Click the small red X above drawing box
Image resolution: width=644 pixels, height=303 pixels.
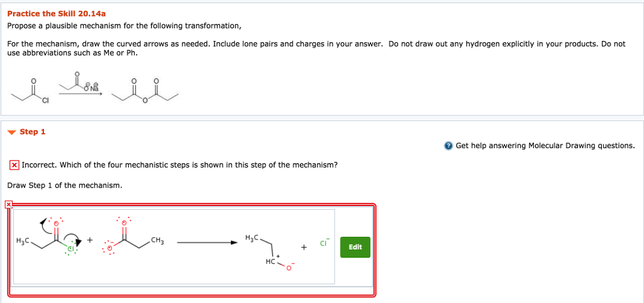(x=8, y=205)
